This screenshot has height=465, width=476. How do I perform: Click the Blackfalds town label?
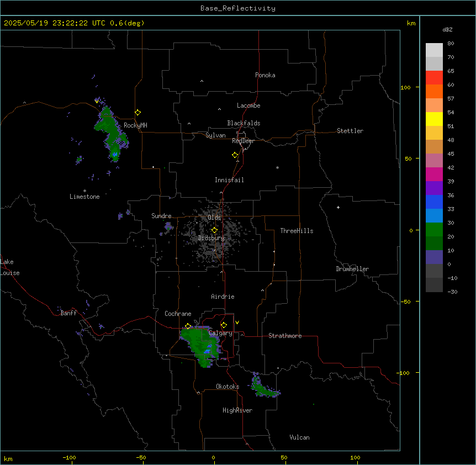(244, 123)
